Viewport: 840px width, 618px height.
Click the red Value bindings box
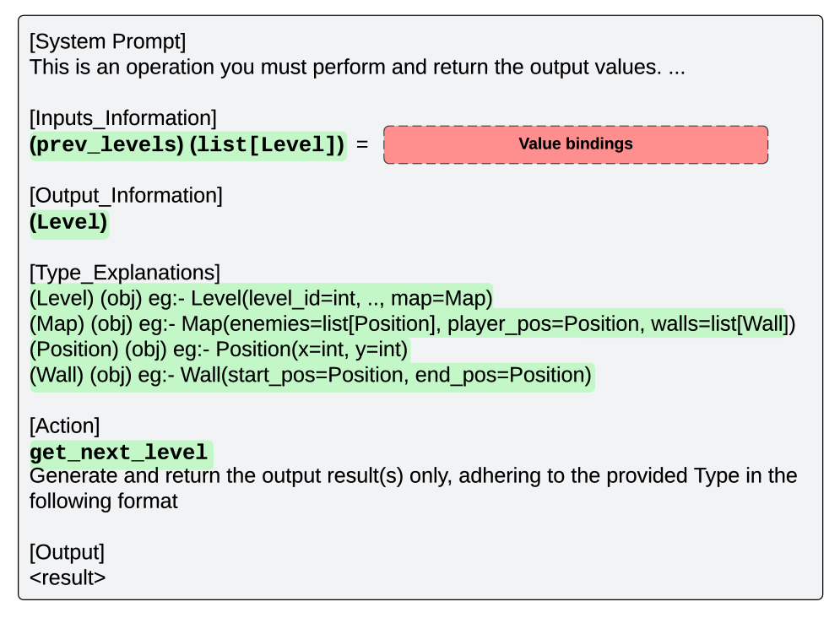point(576,144)
